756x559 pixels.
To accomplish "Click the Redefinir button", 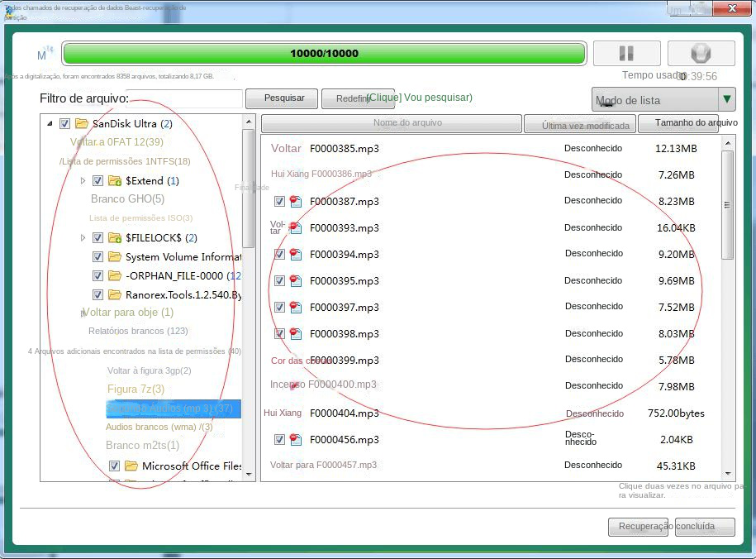I will point(358,98).
